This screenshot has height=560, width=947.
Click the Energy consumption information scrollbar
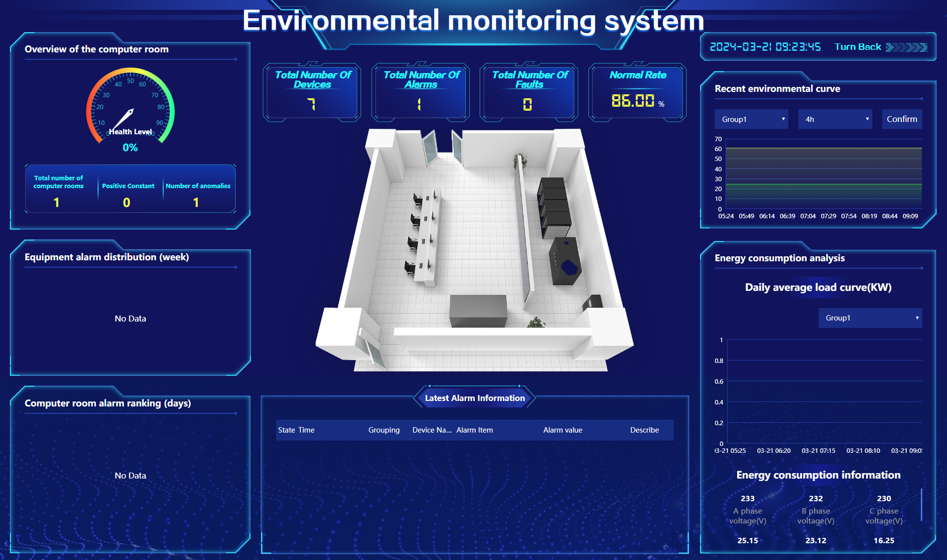tap(921, 505)
